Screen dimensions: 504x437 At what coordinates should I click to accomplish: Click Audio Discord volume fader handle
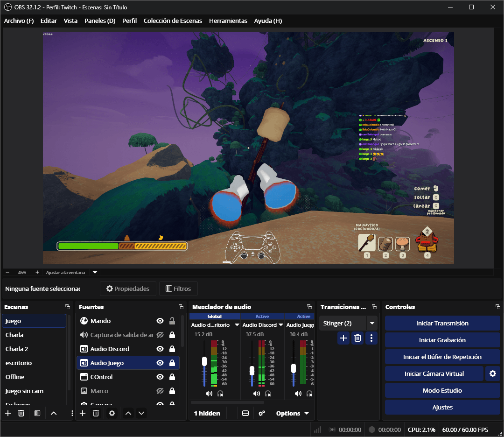click(x=252, y=370)
